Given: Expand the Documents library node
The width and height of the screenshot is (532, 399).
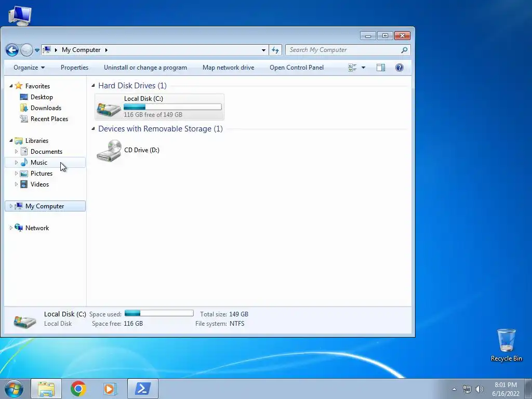Looking at the screenshot, I should click(x=16, y=151).
